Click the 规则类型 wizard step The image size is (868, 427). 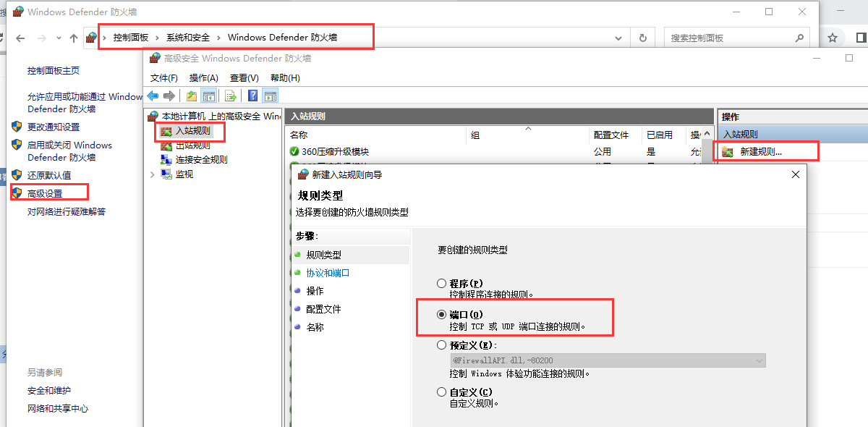pos(323,255)
